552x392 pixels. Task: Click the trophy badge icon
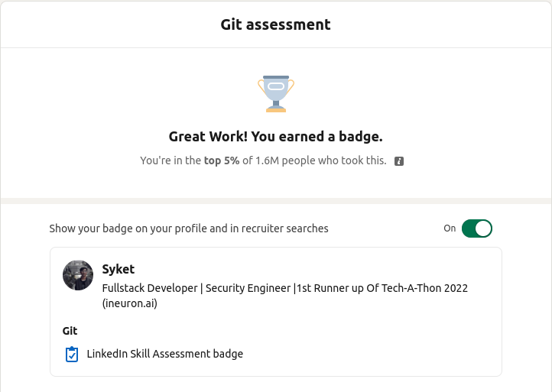pos(276,93)
